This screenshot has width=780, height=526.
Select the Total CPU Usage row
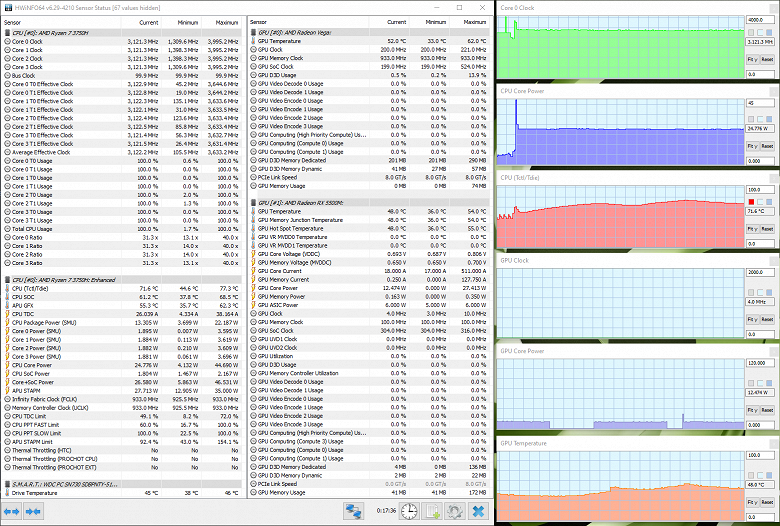click(122, 229)
